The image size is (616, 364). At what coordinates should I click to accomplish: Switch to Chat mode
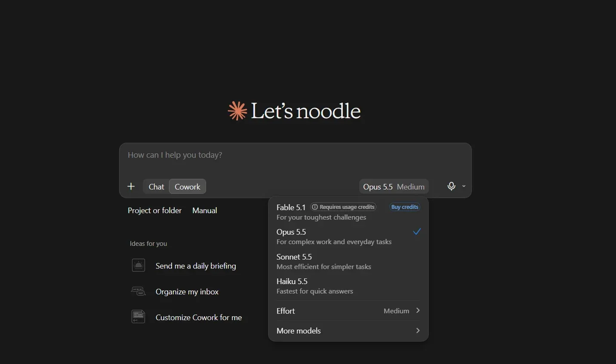(156, 187)
